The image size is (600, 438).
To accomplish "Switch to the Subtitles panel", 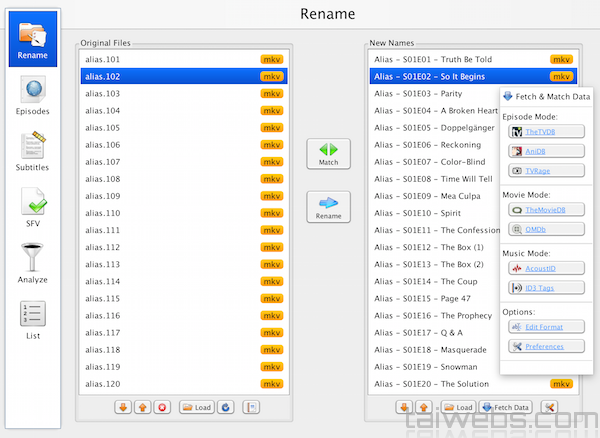I will tap(32, 153).
